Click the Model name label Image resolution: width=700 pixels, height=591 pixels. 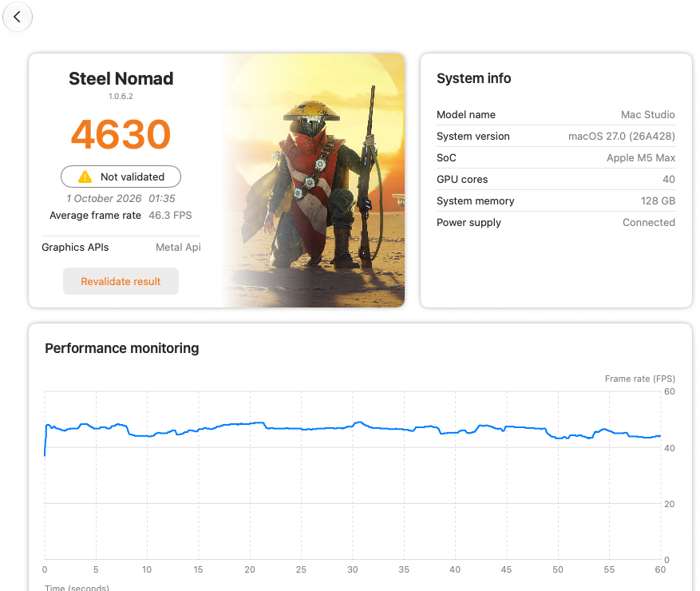[x=466, y=115]
